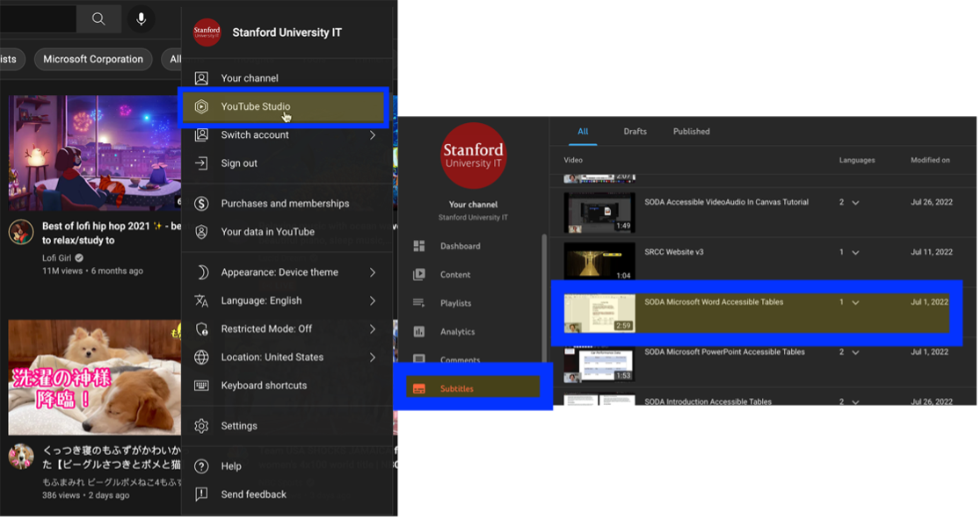Open Lofi Girl channel name link
The width and height of the screenshot is (980, 520).
point(57,258)
